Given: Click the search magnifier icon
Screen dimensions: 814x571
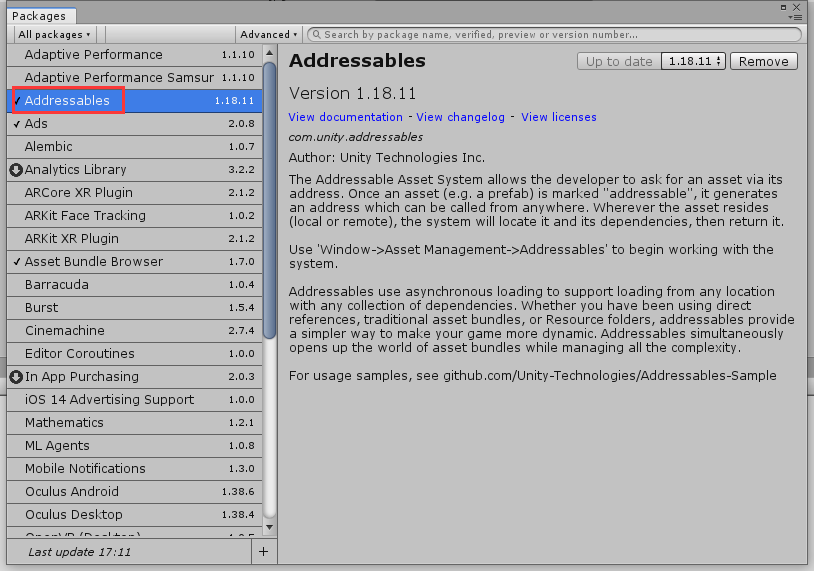Looking at the screenshot, I should (316, 35).
